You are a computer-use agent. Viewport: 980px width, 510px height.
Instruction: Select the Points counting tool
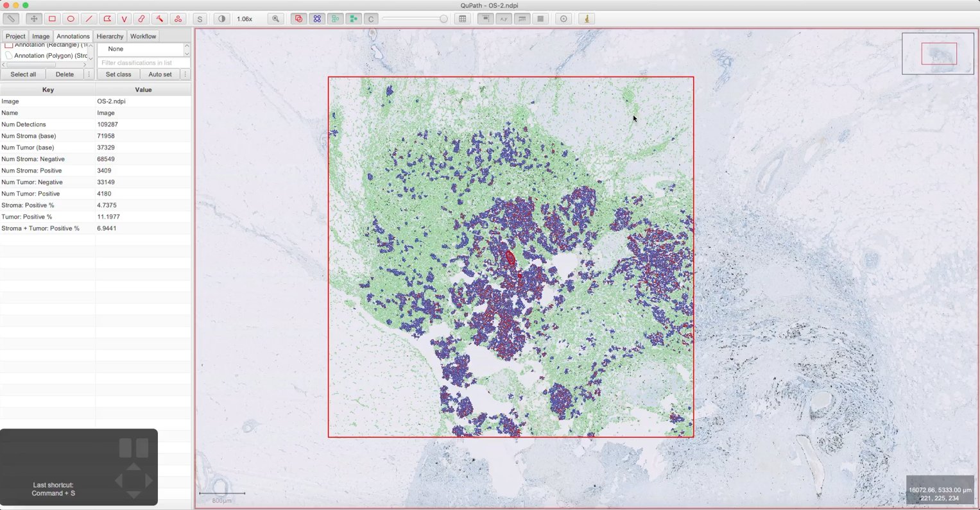point(178,19)
